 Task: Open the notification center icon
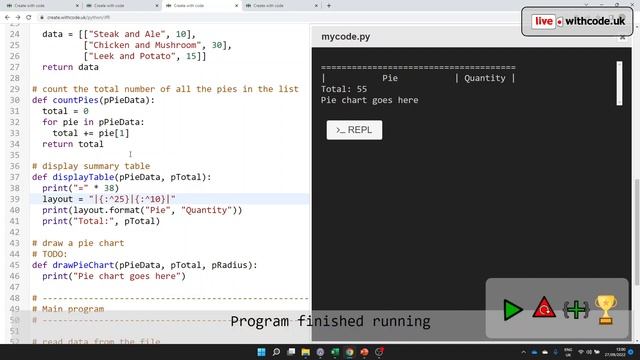(631, 352)
